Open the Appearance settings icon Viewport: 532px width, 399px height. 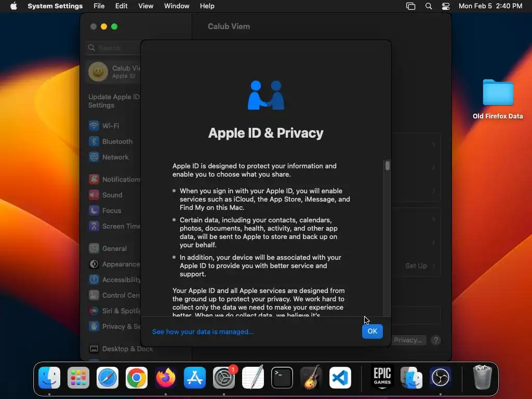click(x=94, y=264)
